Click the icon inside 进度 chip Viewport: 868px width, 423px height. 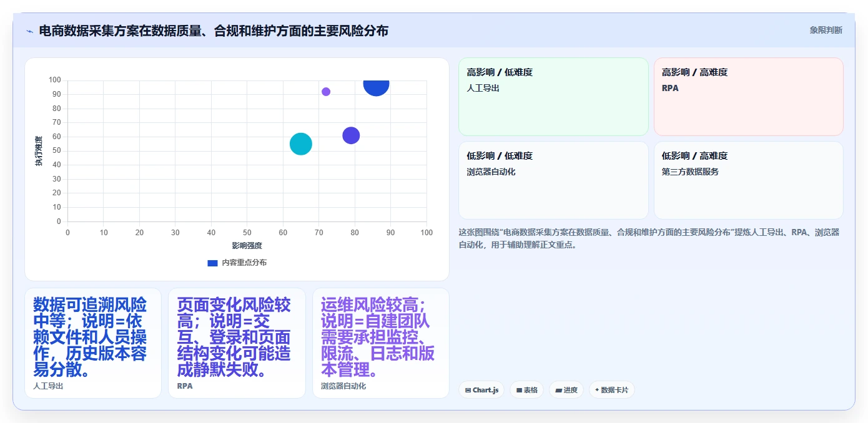pos(558,391)
